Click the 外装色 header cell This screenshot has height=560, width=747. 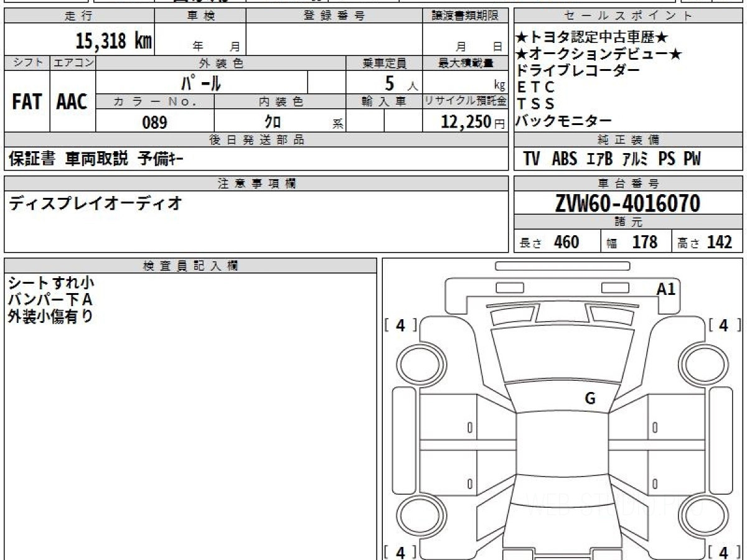[221, 63]
